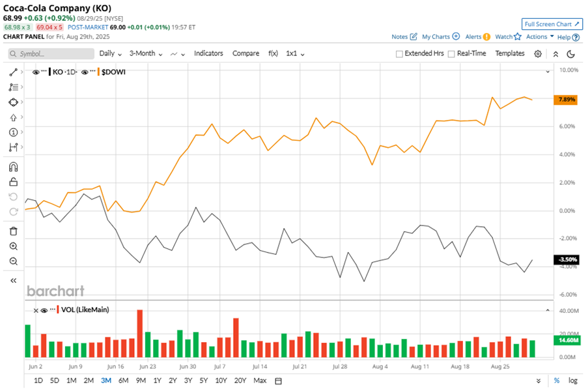Select the 6M range tab
The width and height of the screenshot is (588, 391).
click(x=123, y=381)
